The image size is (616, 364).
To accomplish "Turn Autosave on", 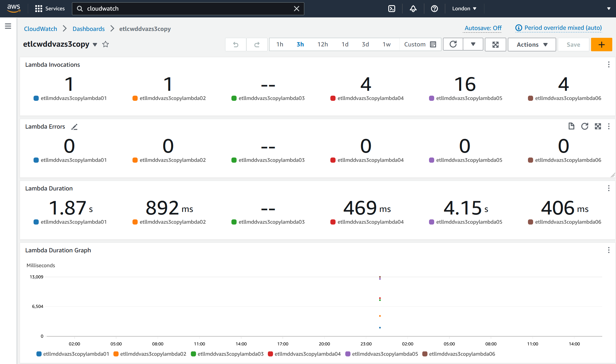I will coord(483,28).
